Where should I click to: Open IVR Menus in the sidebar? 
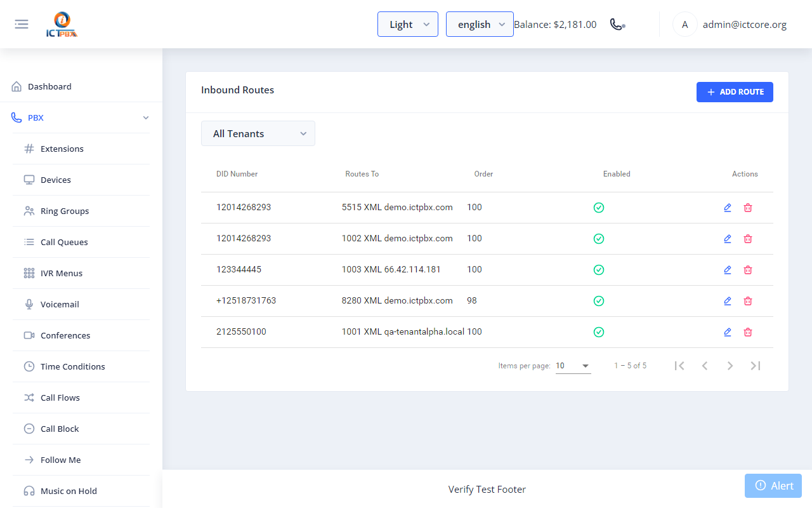(81, 273)
